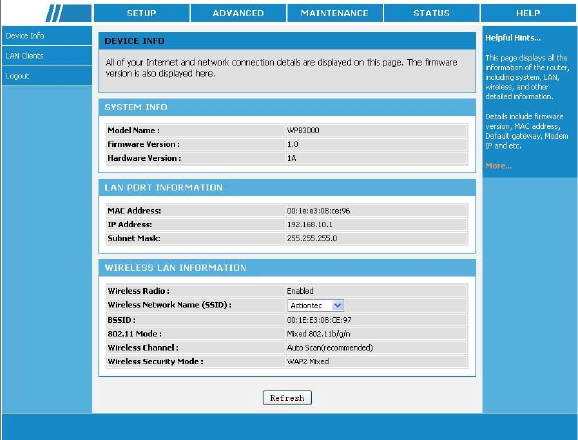Go to the HELP tab
The height and width of the screenshot is (440, 578).
[x=529, y=13]
